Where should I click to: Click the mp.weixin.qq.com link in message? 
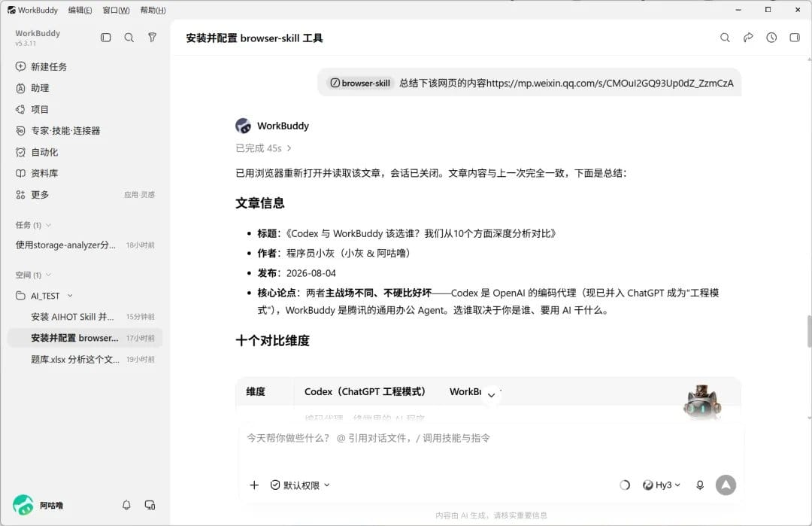click(610, 83)
